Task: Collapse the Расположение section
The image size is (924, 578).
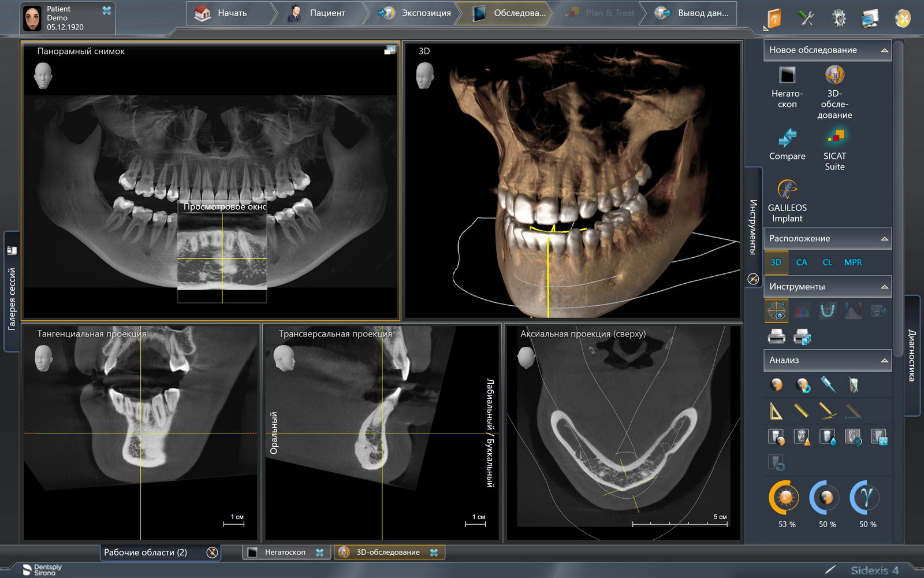Action: pos(884,239)
